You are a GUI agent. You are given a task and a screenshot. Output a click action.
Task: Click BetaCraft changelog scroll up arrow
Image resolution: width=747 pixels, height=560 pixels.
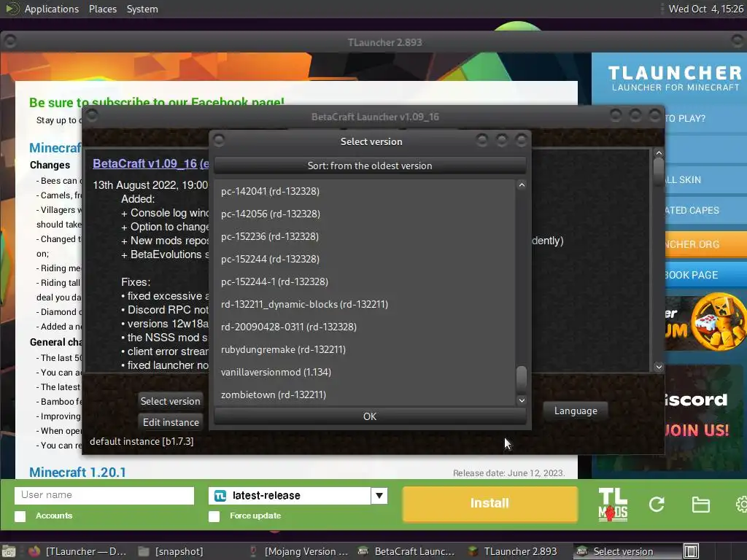(x=659, y=153)
